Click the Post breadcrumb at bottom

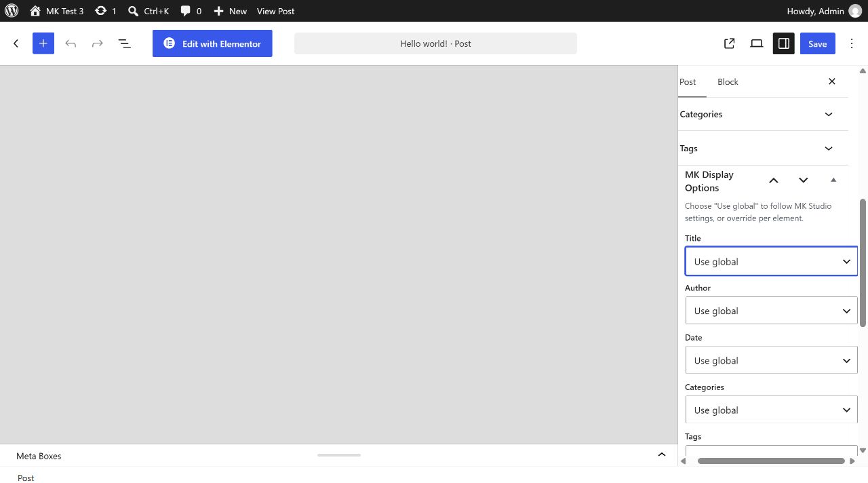point(26,478)
